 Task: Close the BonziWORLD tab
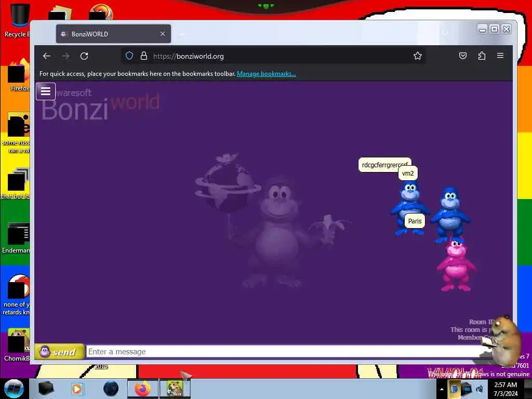click(163, 34)
